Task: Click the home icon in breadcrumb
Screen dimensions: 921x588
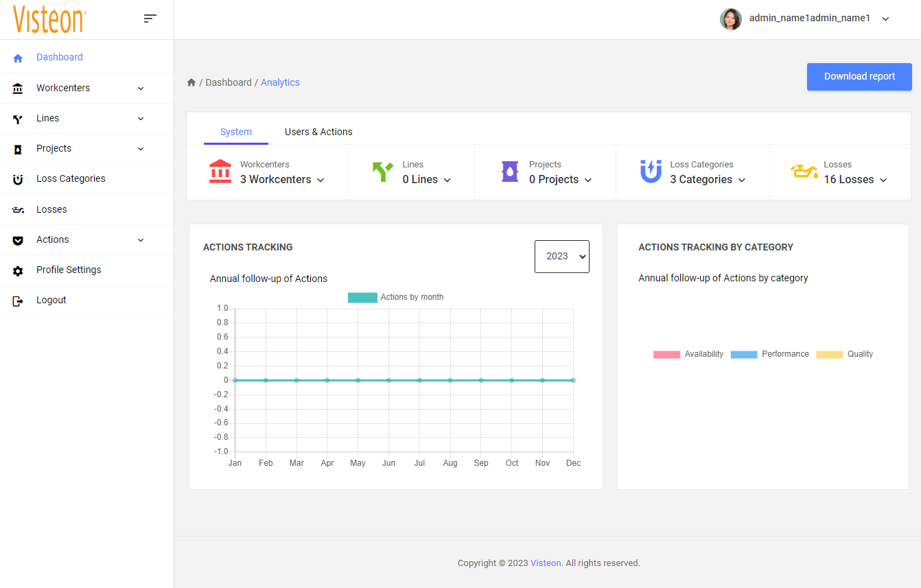Action: click(191, 82)
